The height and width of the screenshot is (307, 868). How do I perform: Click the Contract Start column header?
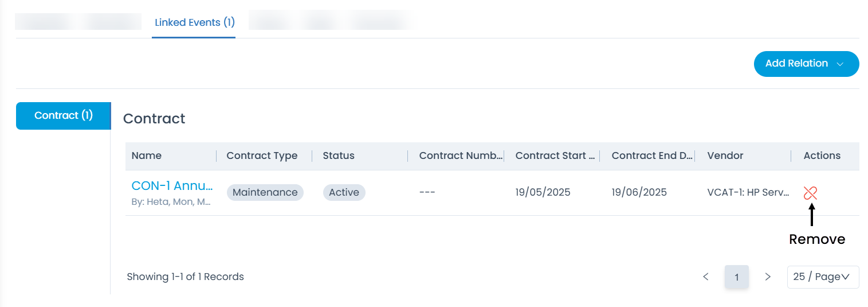555,156
